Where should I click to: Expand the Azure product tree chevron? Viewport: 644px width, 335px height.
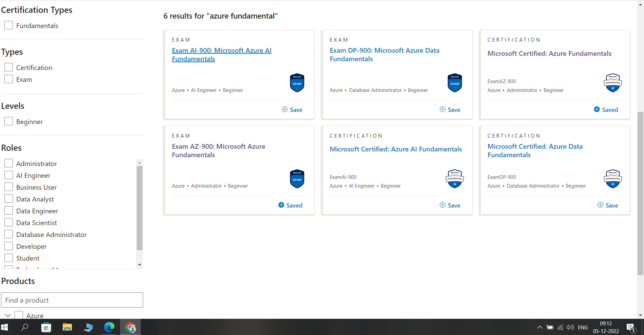7,315
